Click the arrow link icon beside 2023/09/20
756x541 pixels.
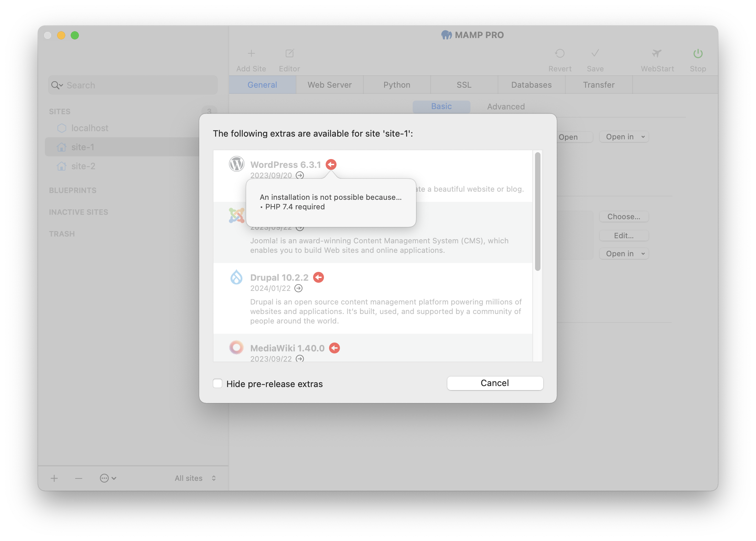pos(300,175)
